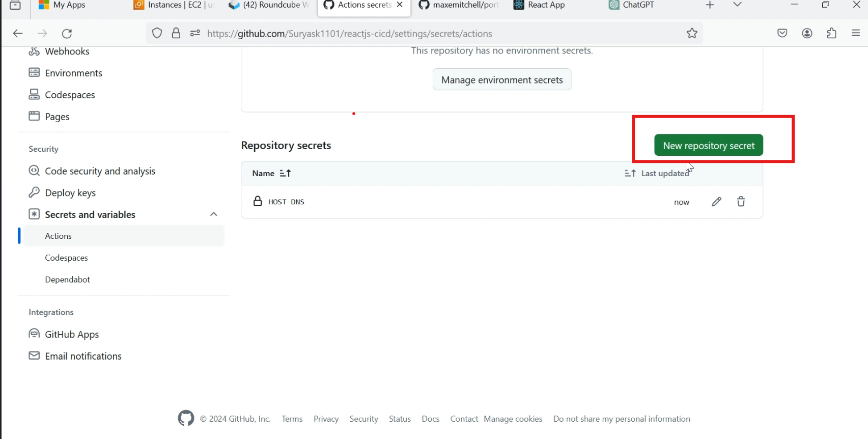Screen dimensions: 868x439
Task: Click the 'now' last-updated value for HOST_DNS
Action: click(x=682, y=202)
